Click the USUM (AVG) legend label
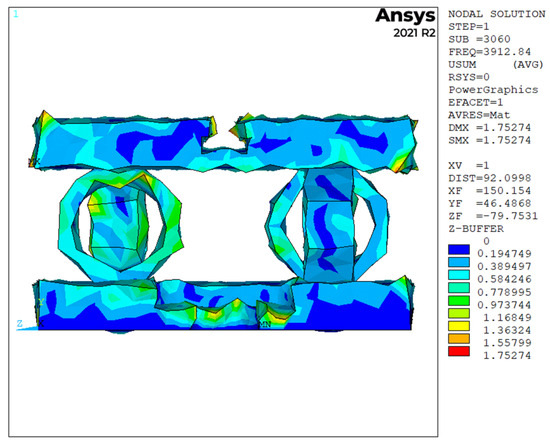550x444 pixels. pyautogui.click(x=496, y=65)
